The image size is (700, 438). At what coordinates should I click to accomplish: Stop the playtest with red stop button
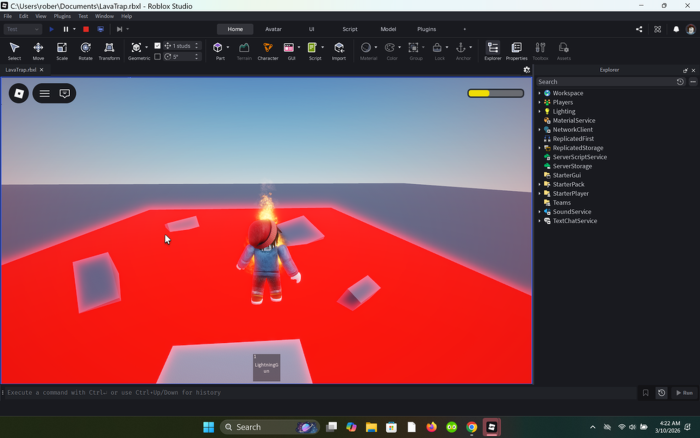86,29
